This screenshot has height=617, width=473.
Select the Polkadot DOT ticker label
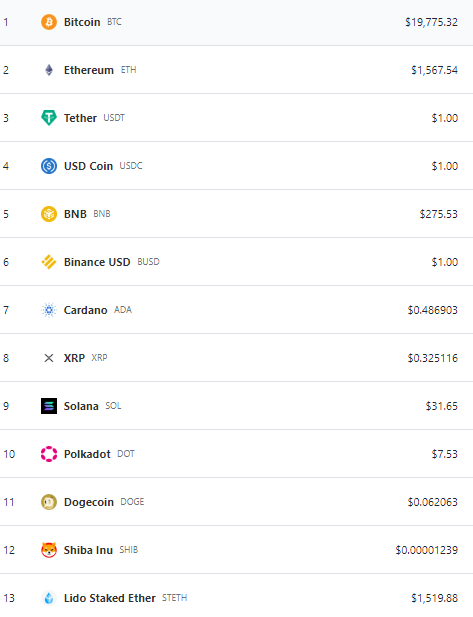126,454
